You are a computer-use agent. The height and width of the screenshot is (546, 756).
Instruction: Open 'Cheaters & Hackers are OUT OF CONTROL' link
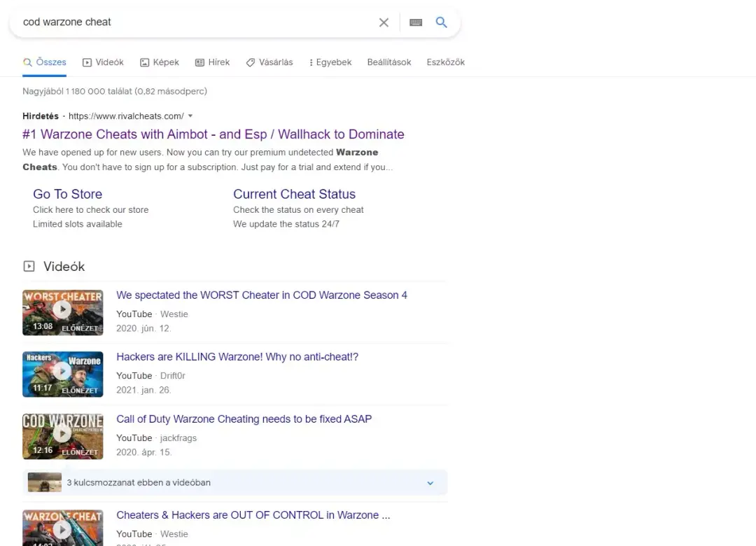253,515
